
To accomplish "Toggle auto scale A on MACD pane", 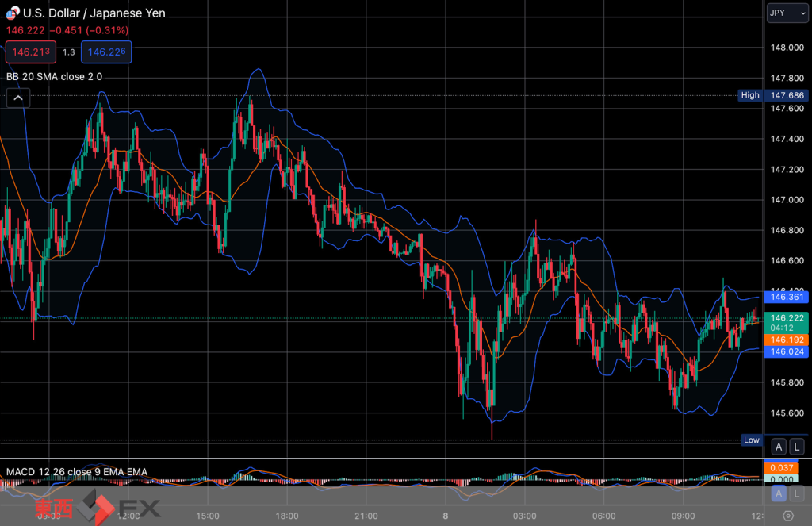I will coord(779,494).
